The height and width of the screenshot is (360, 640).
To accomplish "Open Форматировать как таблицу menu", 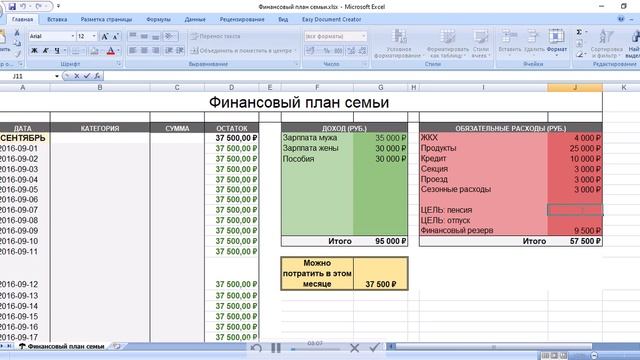I will [447, 44].
